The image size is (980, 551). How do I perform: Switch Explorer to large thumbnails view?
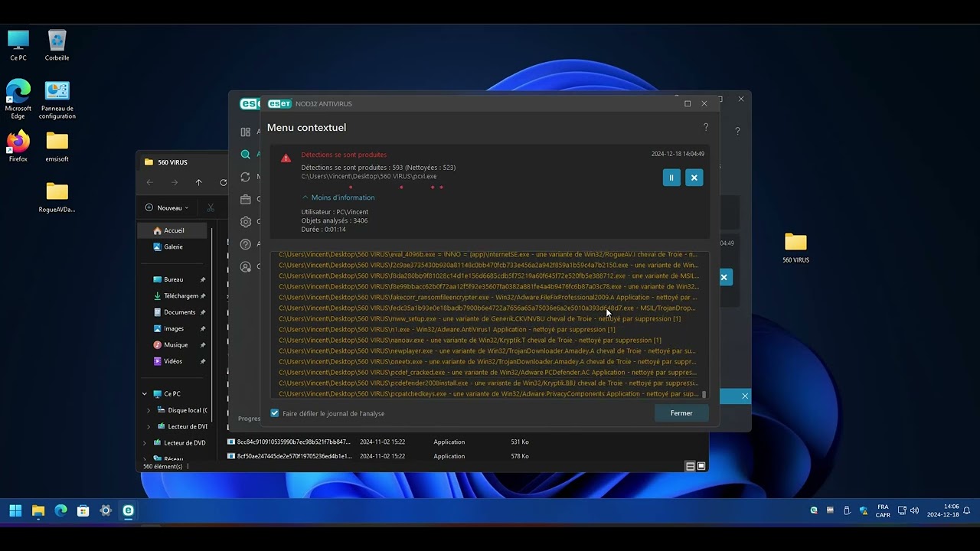pyautogui.click(x=701, y=466)
